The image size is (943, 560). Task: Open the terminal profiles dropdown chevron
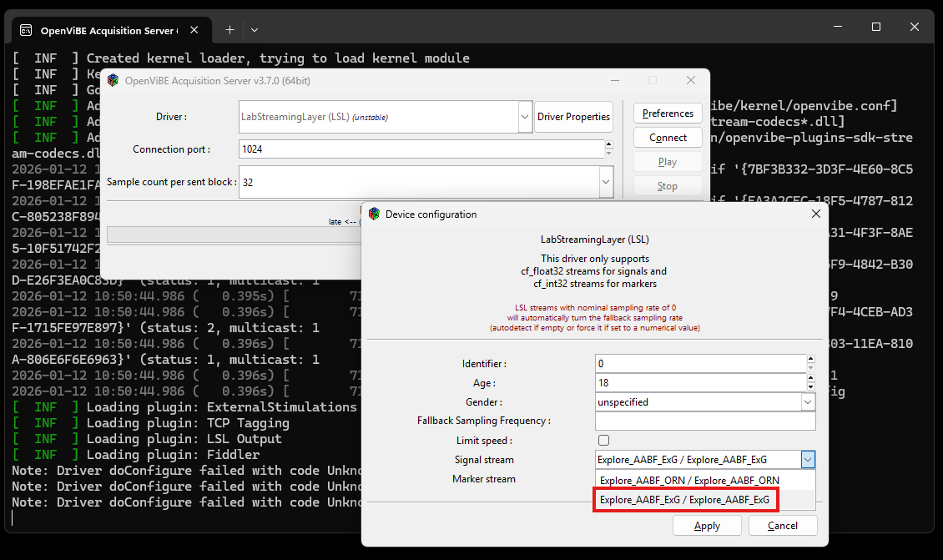[255, 30]
